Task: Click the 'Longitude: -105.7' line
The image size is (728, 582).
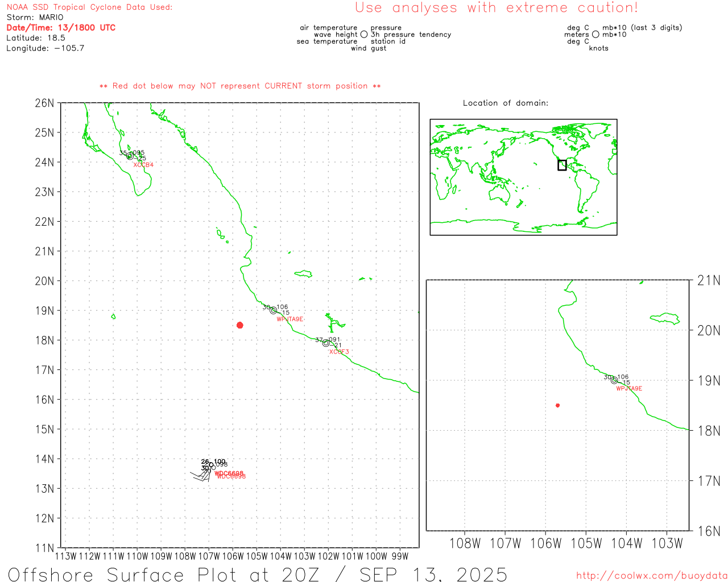Action: 45,48
